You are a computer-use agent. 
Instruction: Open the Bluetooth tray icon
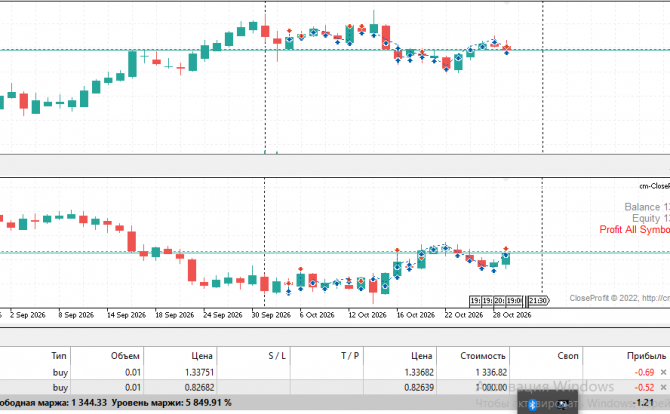(x=532, y=405)
